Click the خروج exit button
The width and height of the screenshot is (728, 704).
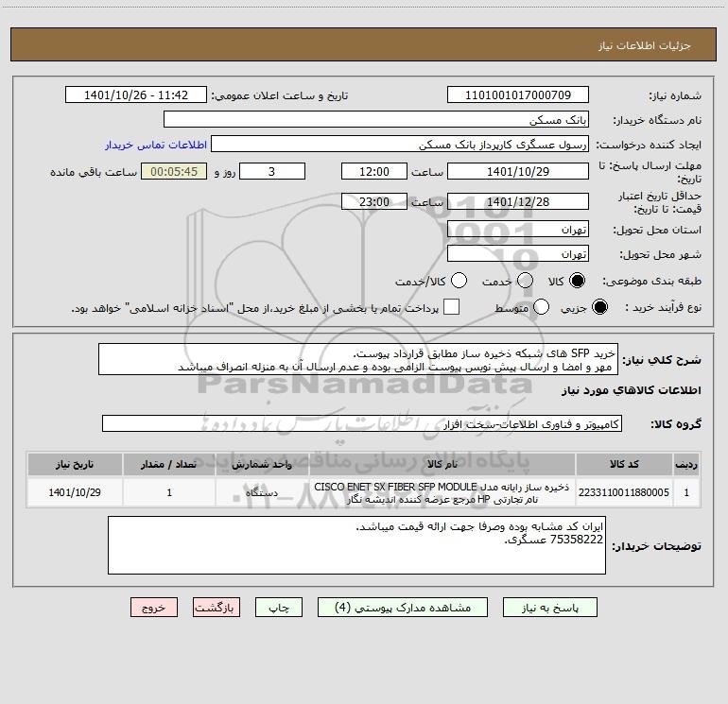[154, 608]
